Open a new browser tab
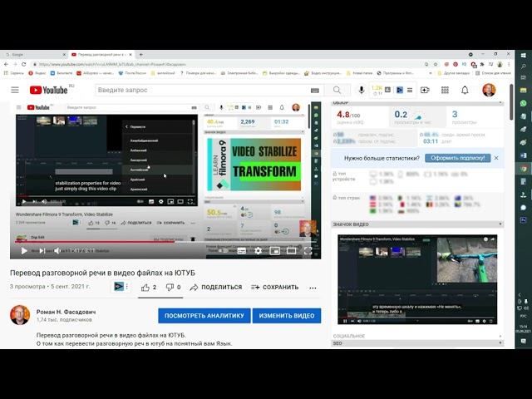This screenshot has width=532, height=399. point(140,54)
